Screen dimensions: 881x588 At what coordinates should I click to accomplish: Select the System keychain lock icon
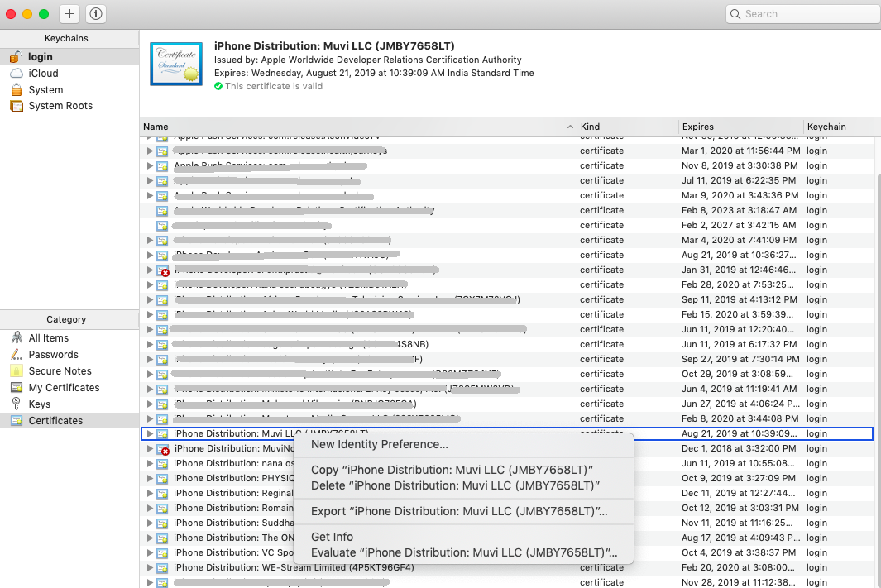pyautogui.click(x=17, y=90)
